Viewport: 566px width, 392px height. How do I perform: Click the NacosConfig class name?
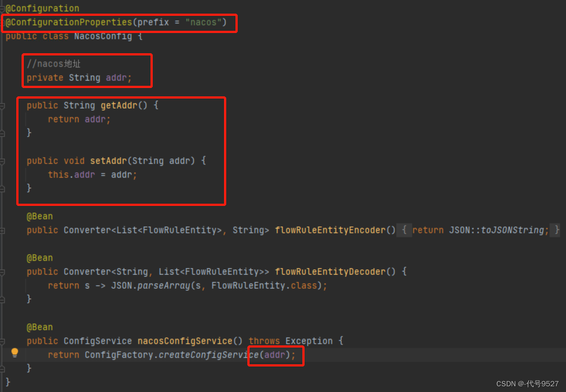(103, 36)
